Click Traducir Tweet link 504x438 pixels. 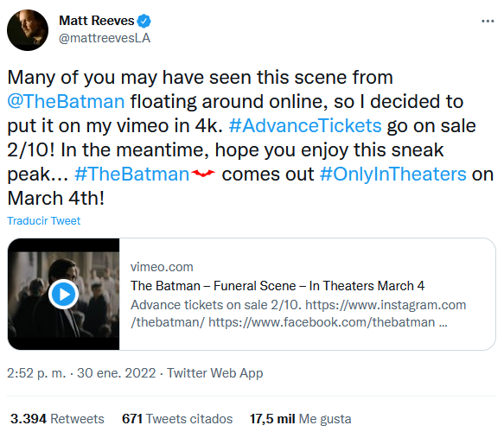coord(44,221)
